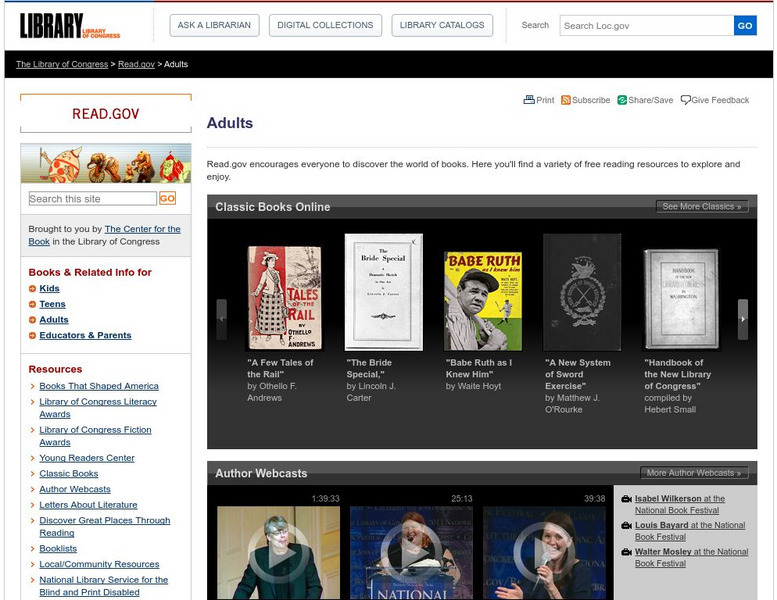Click the orange GO site search button
777x600 pixels.
167,199
